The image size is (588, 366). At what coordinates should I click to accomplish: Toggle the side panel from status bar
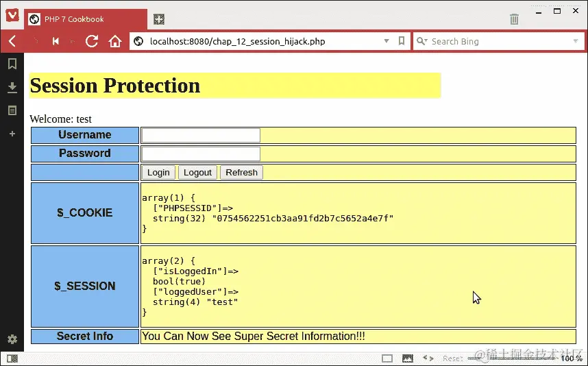click(x=12, y=358)
